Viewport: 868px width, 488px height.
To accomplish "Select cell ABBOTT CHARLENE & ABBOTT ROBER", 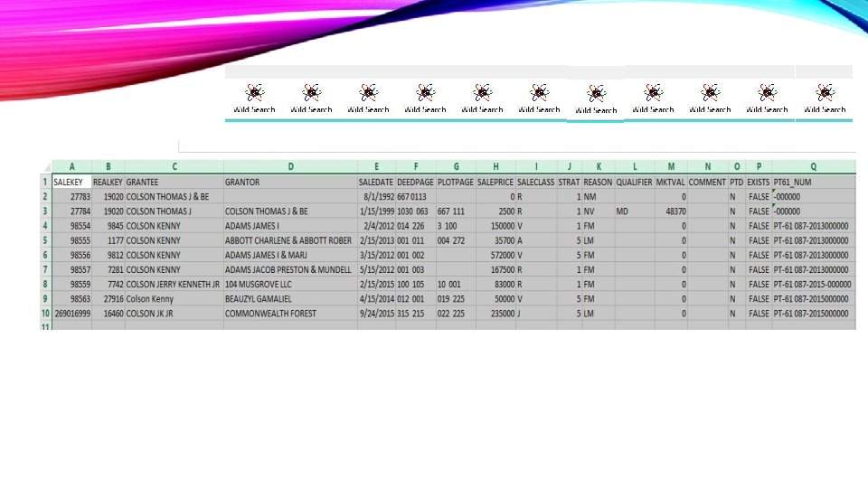I will pyautogui.click(x=290, y=240).
